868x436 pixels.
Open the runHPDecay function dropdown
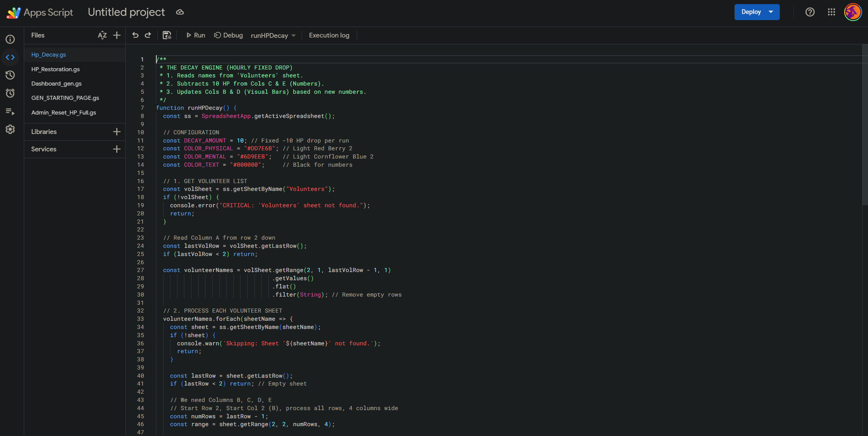coord(273,35)
